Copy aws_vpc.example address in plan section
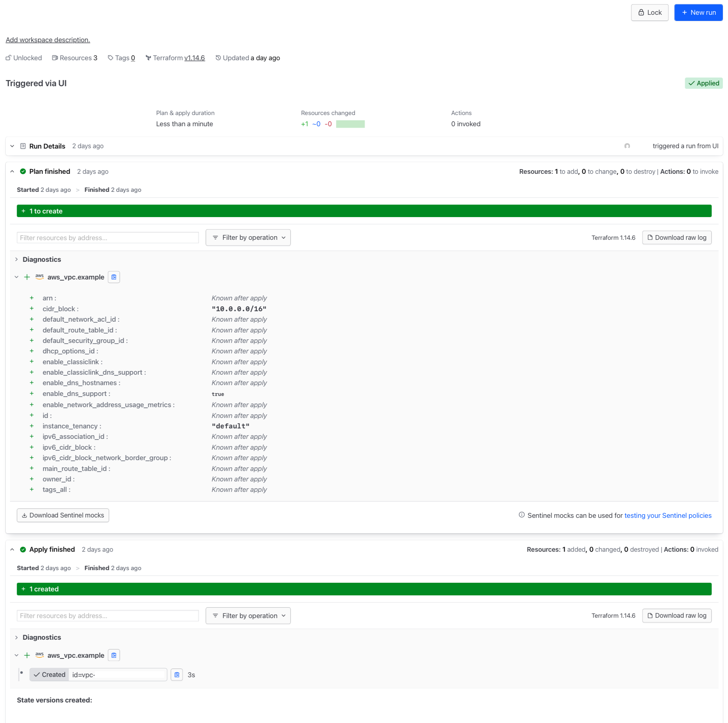The width and height of the screenshot is (728, 723). [114, 277]
